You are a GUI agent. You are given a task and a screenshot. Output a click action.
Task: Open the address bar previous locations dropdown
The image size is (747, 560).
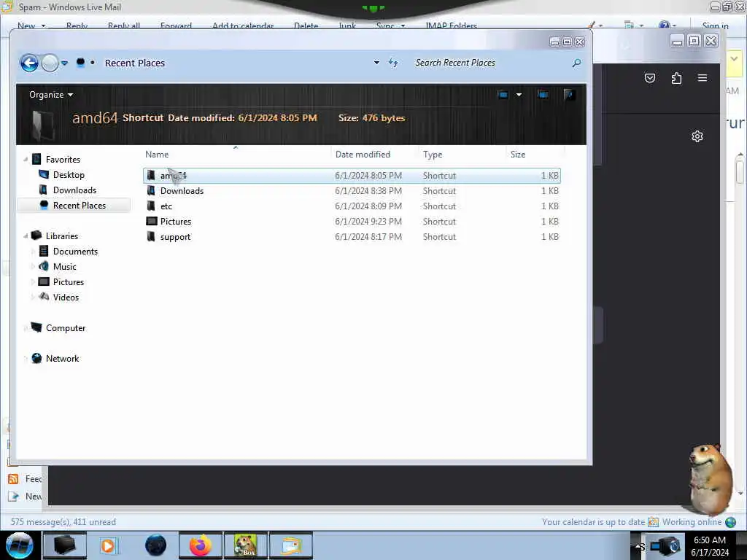point(376,63)
